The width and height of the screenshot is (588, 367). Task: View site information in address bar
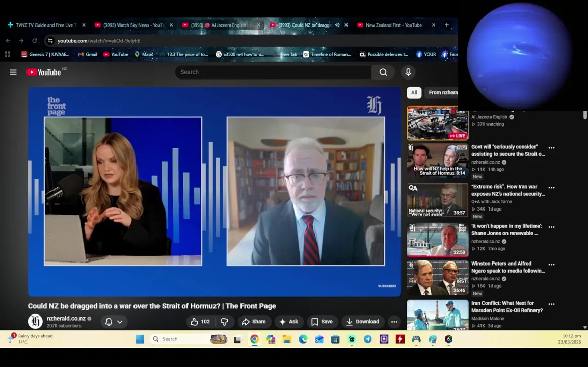(x=50, y=41)
